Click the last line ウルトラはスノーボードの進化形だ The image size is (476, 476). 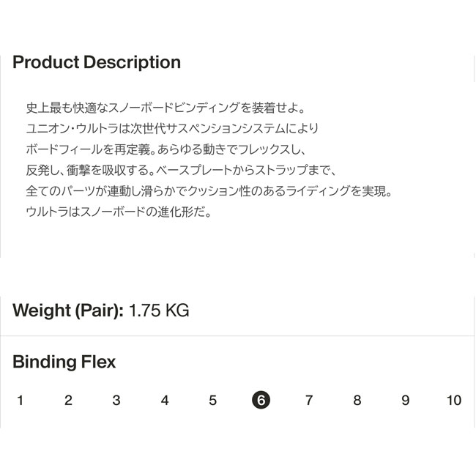tap(117, 213)
